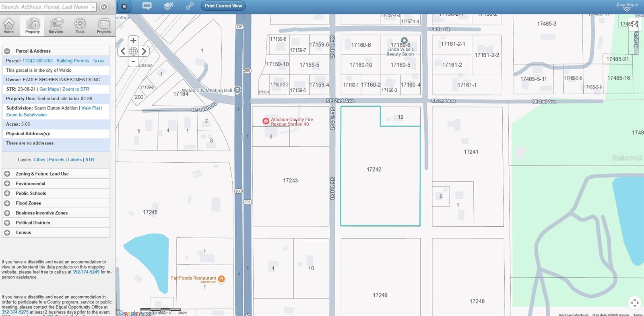Toggle the Parcels layer link
The height and width of the screenshot is (316, 644).
click(56, 160)
